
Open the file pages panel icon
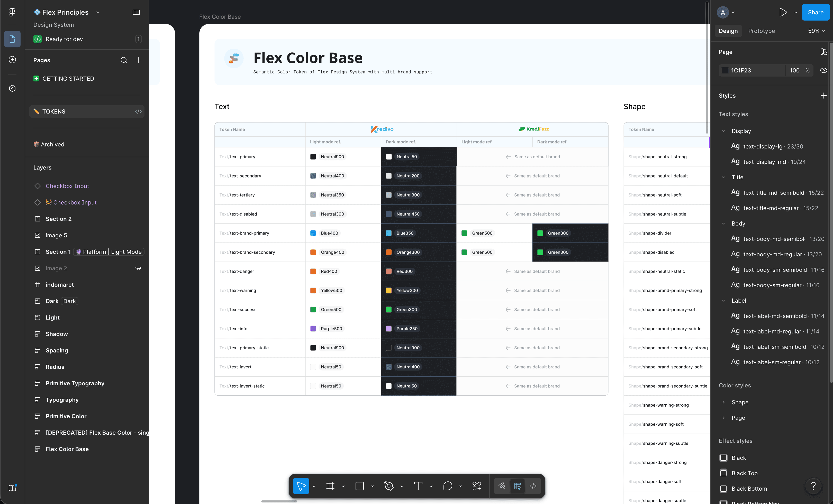[12, 39]
